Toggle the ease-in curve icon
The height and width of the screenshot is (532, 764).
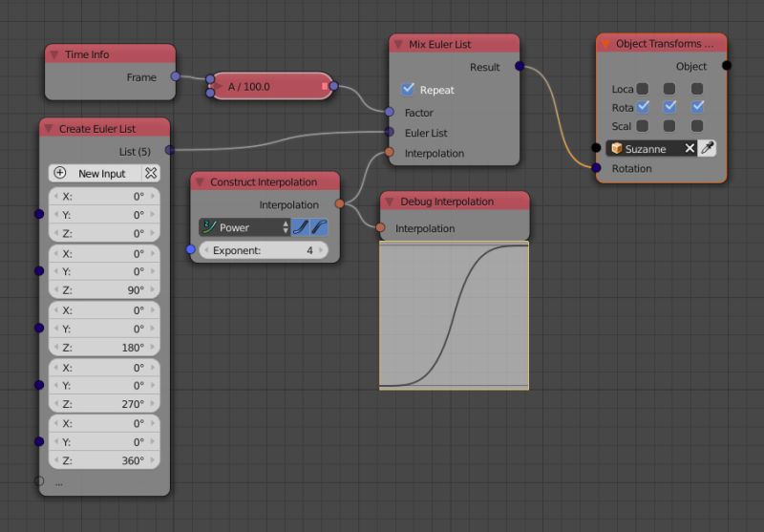coord(300,227)
